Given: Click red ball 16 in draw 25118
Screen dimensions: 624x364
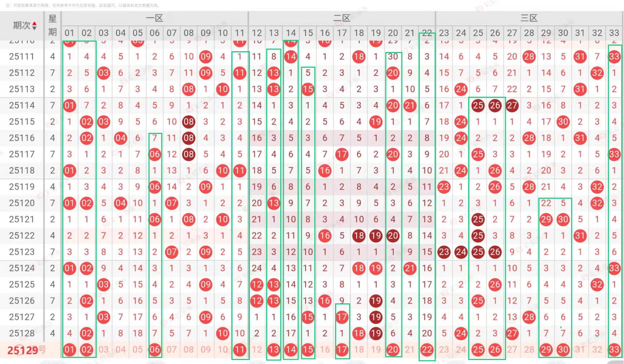Looking at the screenshot, I should point(325,170).
